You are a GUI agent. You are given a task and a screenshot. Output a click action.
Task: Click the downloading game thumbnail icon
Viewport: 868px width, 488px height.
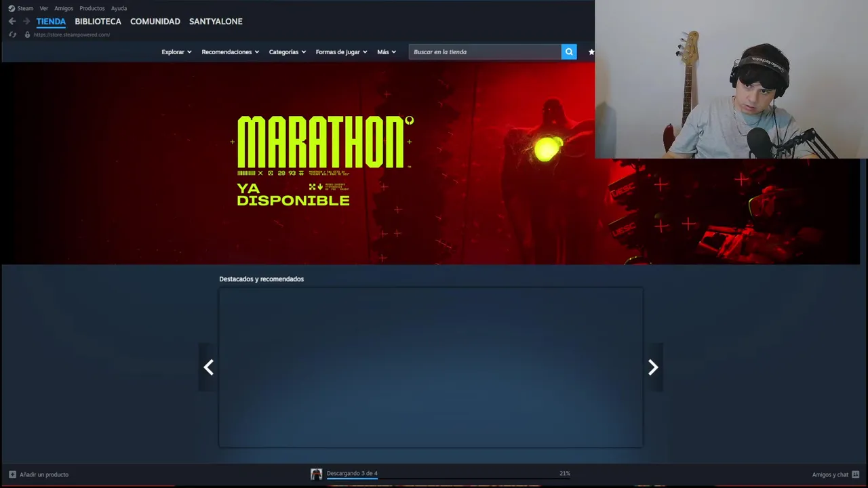point(316,474)
